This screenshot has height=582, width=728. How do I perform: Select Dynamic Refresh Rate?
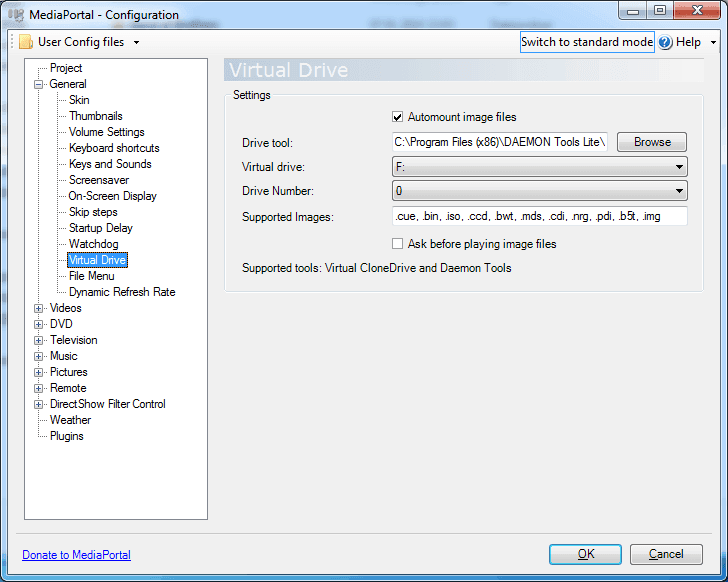(122, 292)
